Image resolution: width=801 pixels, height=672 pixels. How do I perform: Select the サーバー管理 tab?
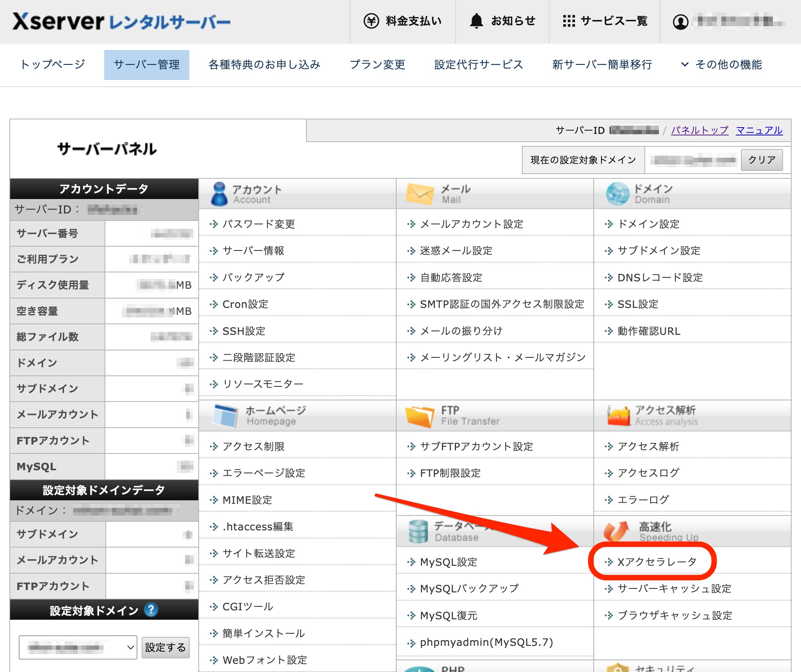pos(147,65)
